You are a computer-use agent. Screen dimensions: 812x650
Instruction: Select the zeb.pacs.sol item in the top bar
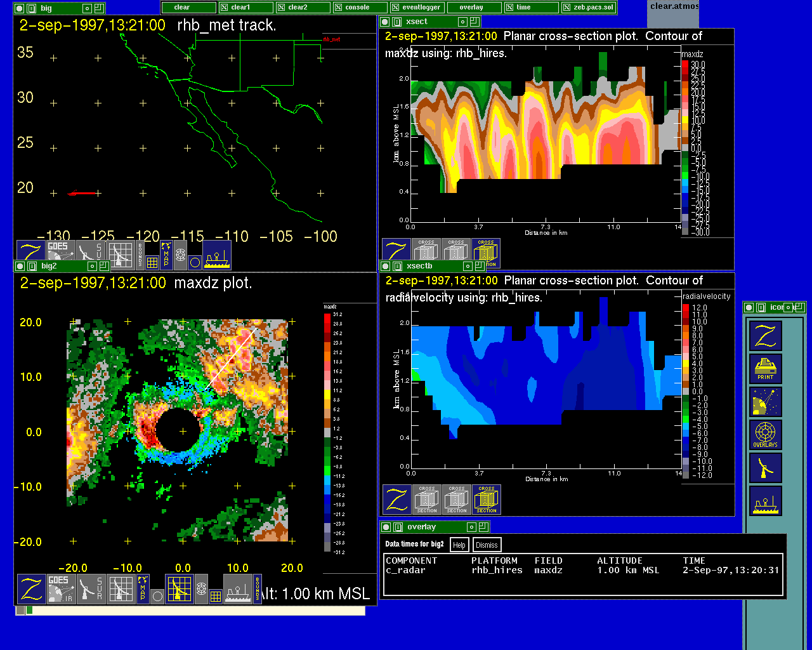[594, 8]
